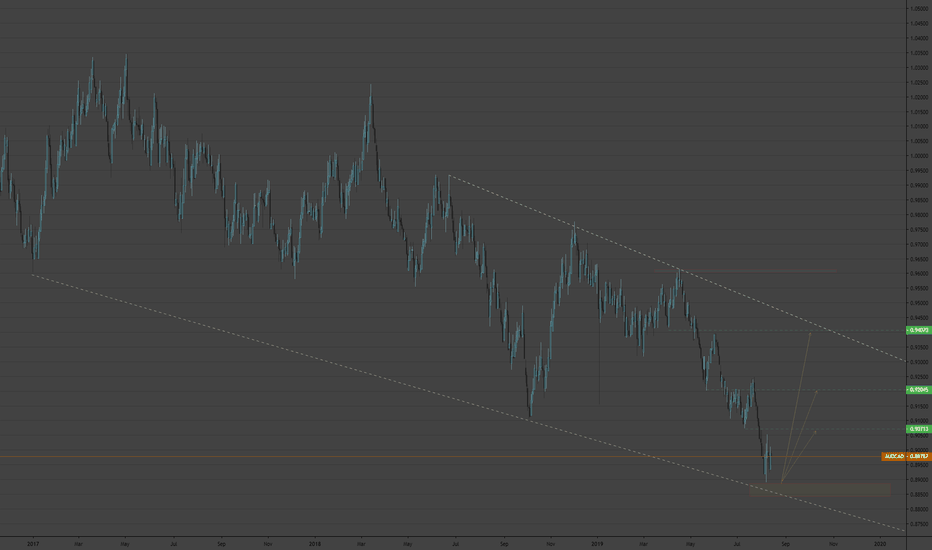The width and height of the screenshot is (932, 550).
Task: Click the 2020 label on time axis
Action: [x=880, y=543]
